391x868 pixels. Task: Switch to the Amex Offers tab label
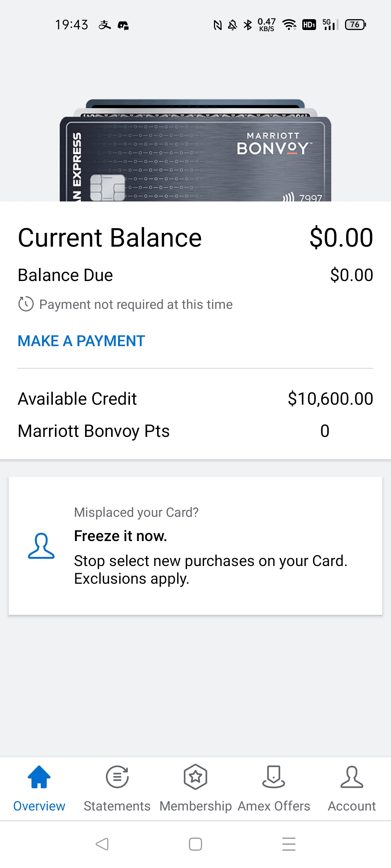[x=274, y=806]
